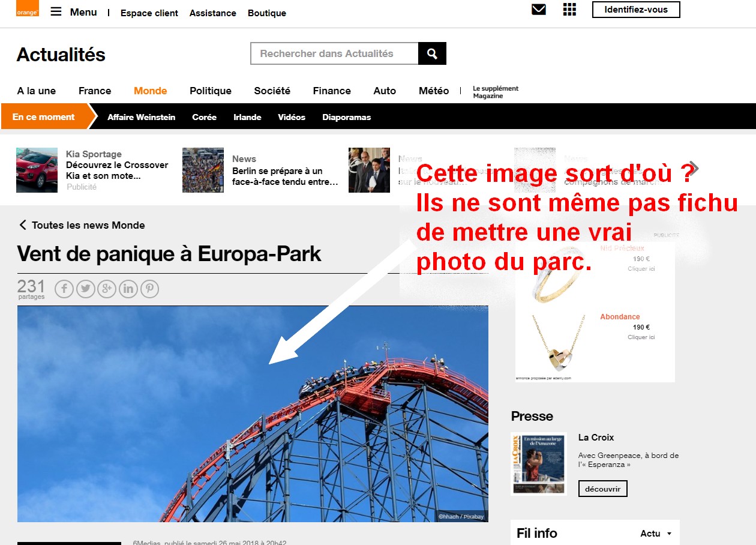The height and width of the screenshot is (545, 756).
Task: Expand the Actu dropdown in Fil info
Action: [x=656, y=534]
